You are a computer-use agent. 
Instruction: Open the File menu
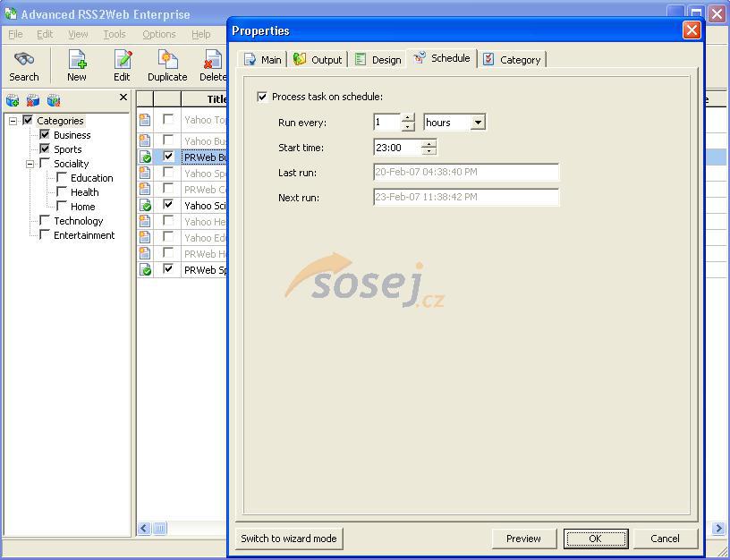point(15,34)
